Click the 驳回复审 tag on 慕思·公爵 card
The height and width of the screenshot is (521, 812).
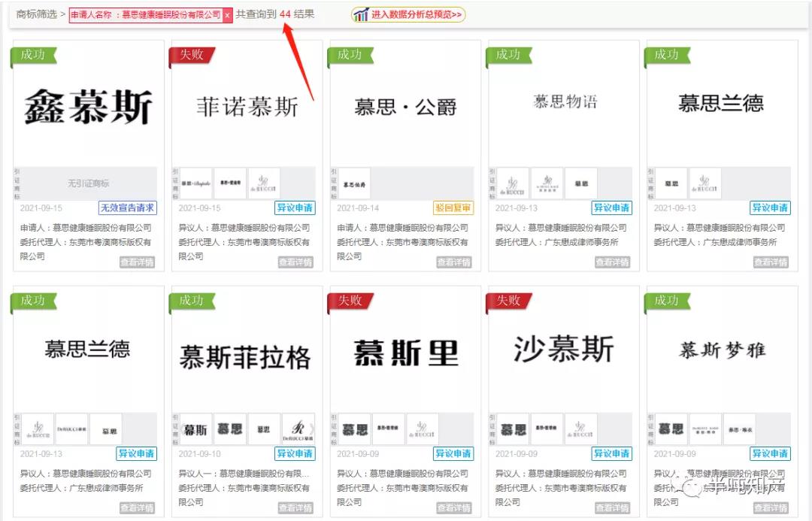pos(453,207)
